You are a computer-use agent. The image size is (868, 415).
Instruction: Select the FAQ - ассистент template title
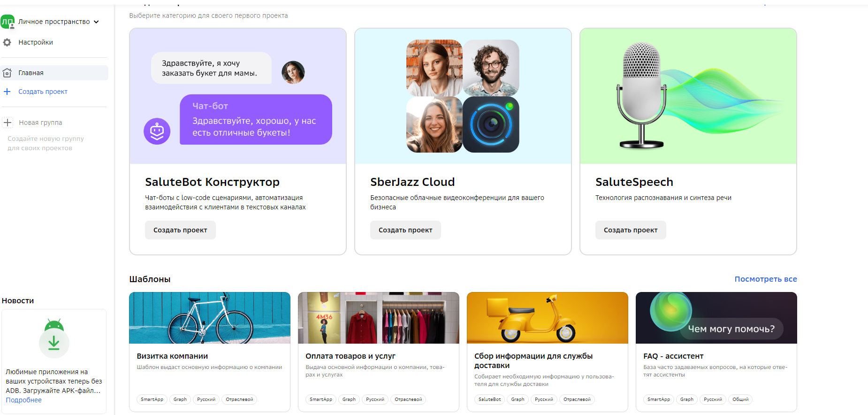click(673, 356)
